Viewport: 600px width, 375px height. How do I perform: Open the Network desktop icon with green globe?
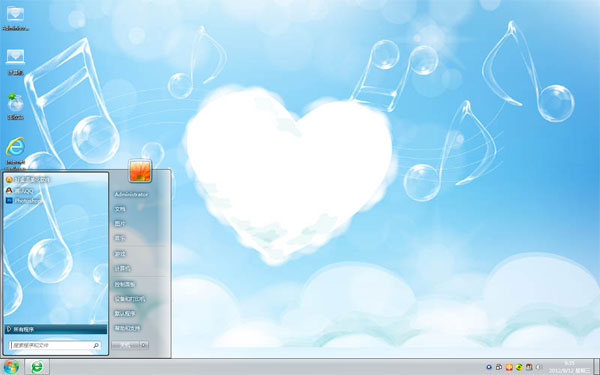click(15, 106)
